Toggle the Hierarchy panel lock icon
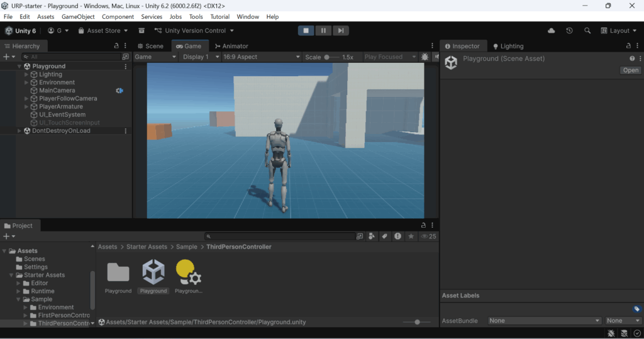The width and height of the screenshot is (644, 339). (116, 46)
